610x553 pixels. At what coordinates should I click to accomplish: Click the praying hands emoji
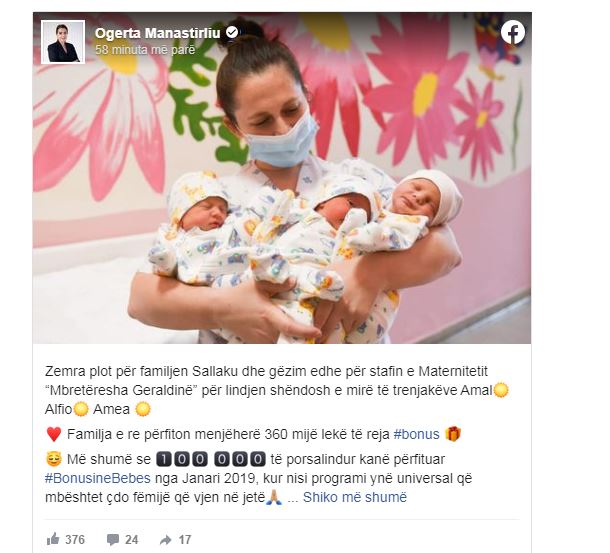(274, 497)
